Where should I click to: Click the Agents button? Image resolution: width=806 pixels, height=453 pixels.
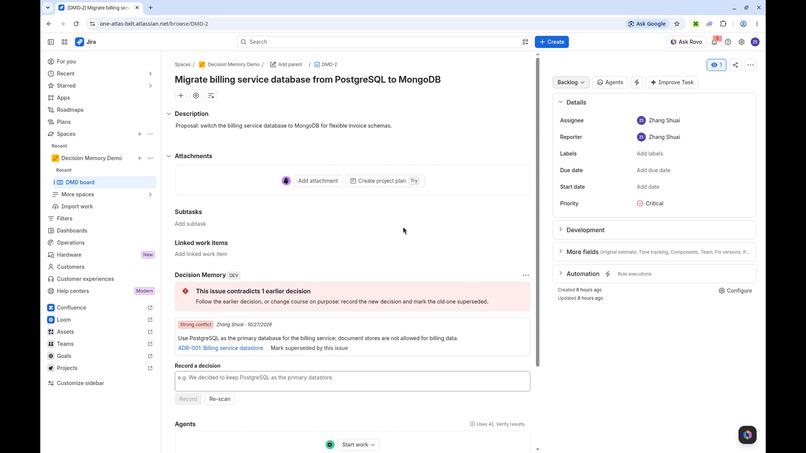(610, 82)
